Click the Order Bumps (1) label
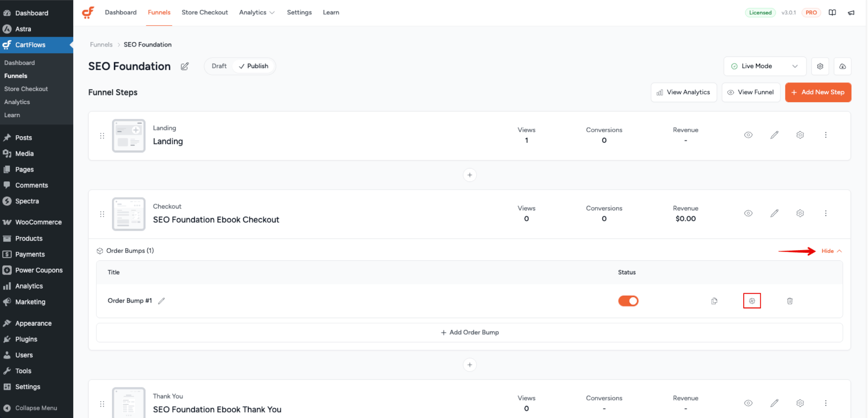This screenshot has width=868, height=418. (x=130, y=251)
